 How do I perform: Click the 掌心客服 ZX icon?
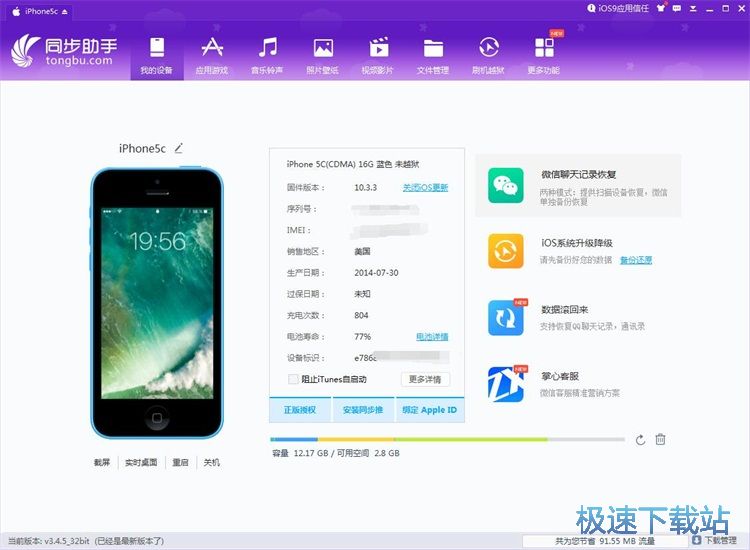(x=506, y=384)
